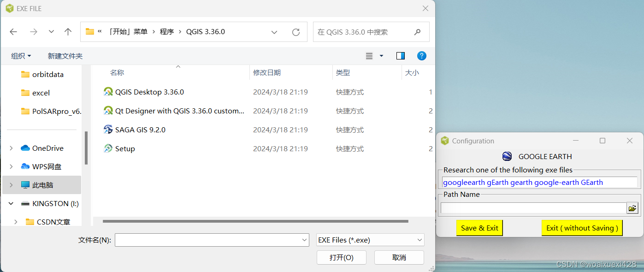
Task: Go forward with the right arrow
Action: [33, 32]
